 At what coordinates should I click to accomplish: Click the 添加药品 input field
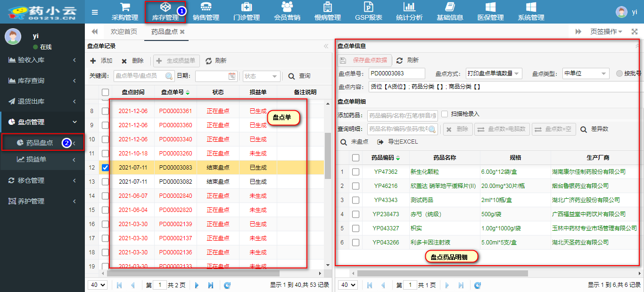click(403, 114)
